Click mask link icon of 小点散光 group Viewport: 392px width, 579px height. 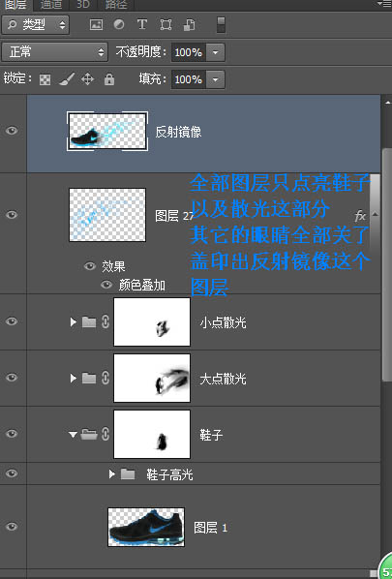point(106,322)
